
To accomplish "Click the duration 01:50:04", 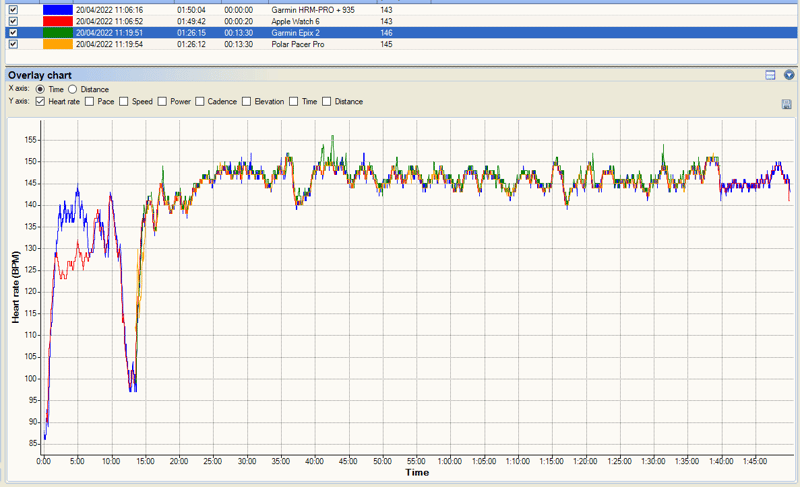I will pyautogui.click(x=191, y=10).
